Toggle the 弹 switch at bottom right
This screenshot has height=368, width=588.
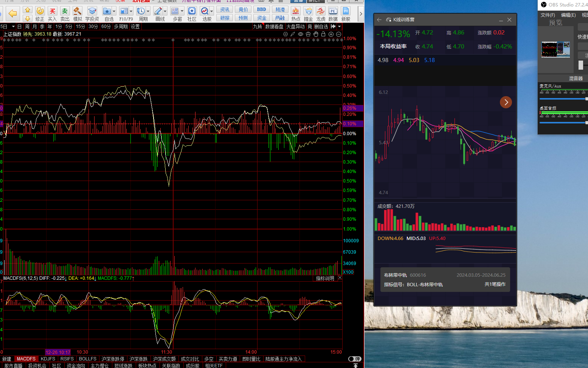click(354, 359)
